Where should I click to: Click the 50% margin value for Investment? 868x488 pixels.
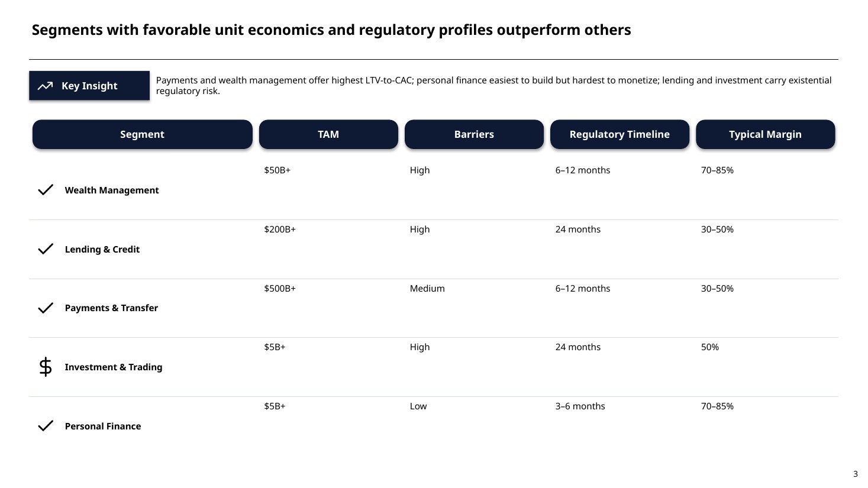[x=710, y=347]
